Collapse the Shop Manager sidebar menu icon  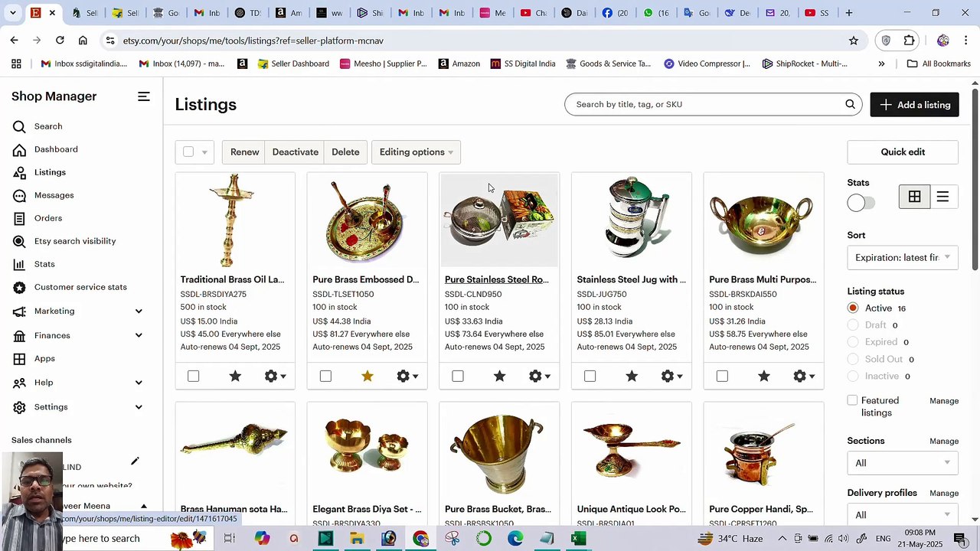point(144,96)
